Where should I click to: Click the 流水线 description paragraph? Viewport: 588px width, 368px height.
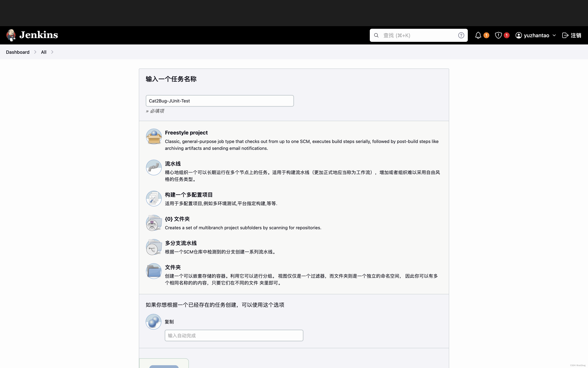pos(302,176)
